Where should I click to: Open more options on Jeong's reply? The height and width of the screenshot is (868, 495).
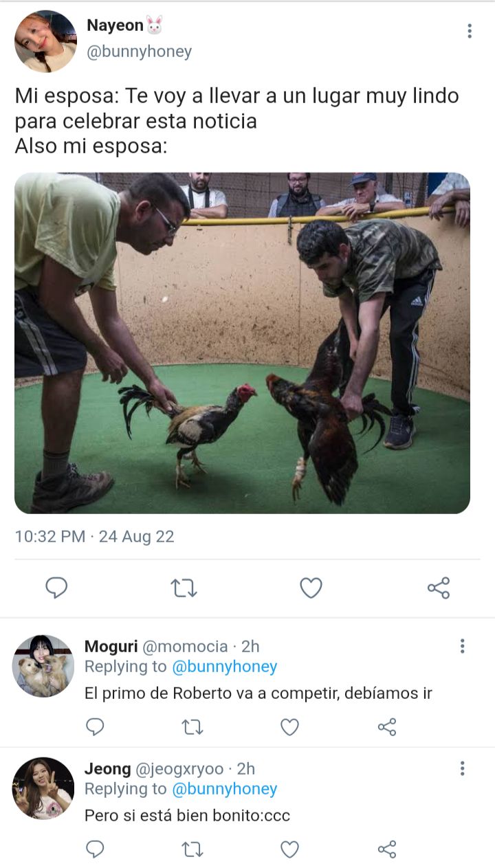click(462, 768)
